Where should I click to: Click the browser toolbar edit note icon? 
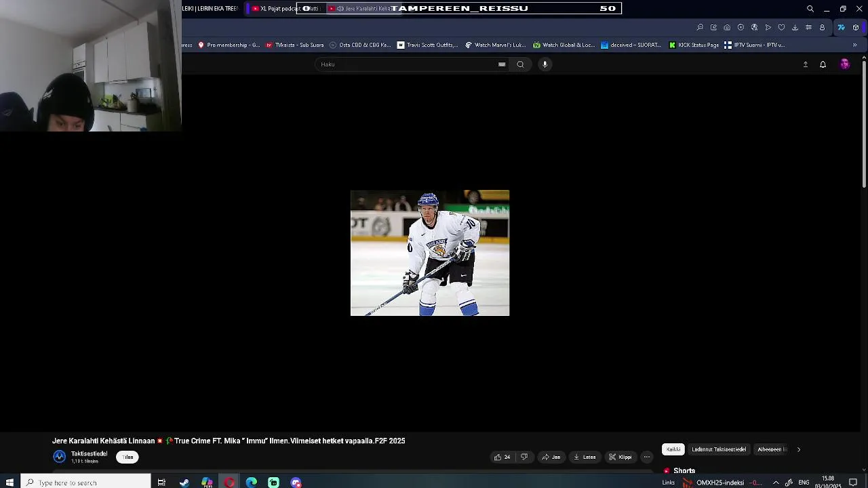tap(713, 28)
